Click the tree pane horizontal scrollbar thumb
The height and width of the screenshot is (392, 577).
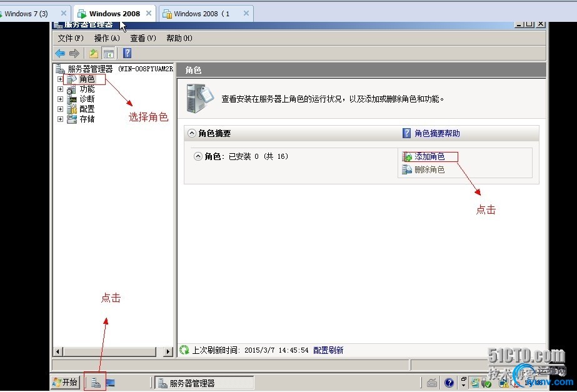[109, 351]
